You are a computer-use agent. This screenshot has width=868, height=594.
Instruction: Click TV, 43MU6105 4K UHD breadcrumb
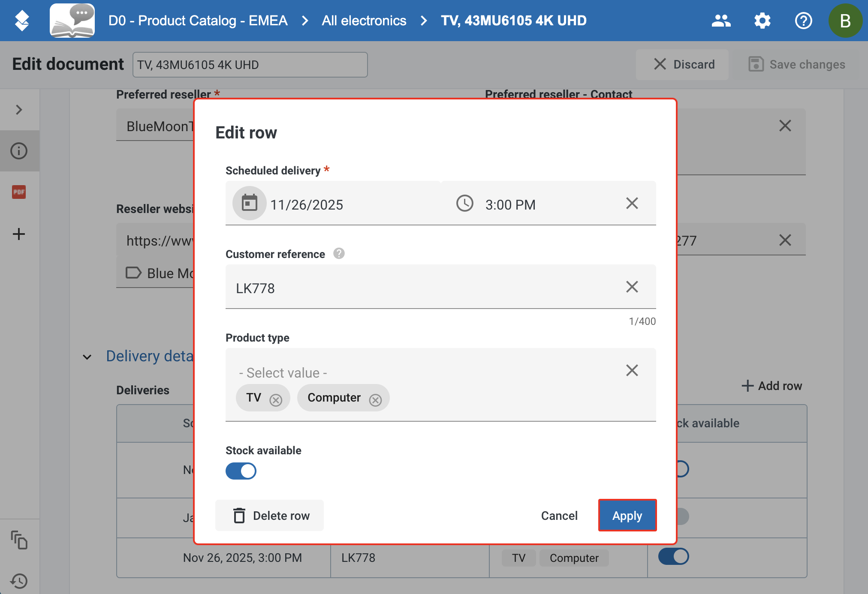(x=514, y=21)
